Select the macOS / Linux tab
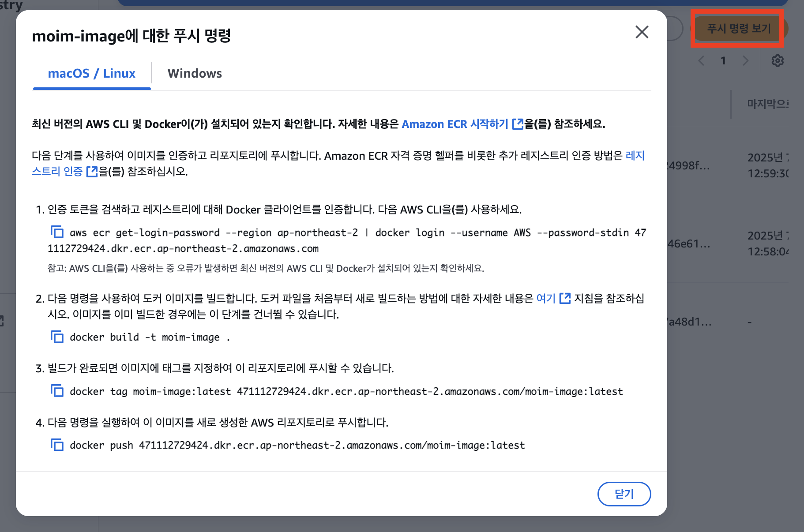 coord(92,73)
